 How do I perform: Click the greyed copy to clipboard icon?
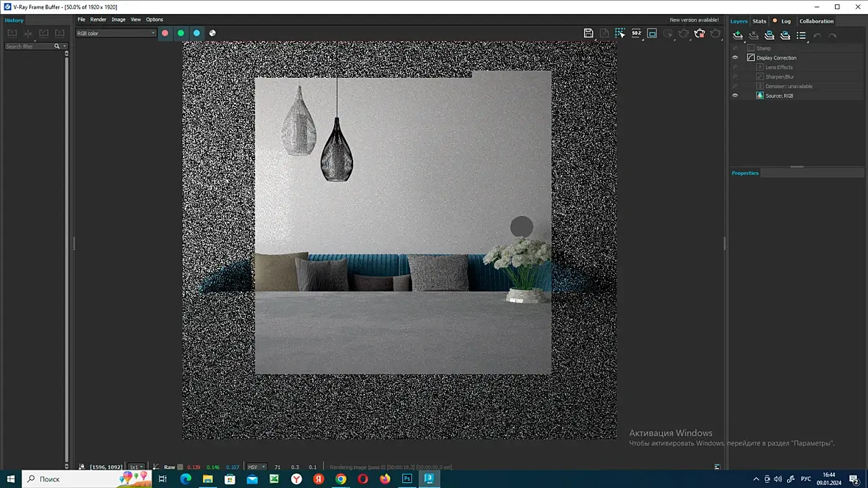[605, 33]
